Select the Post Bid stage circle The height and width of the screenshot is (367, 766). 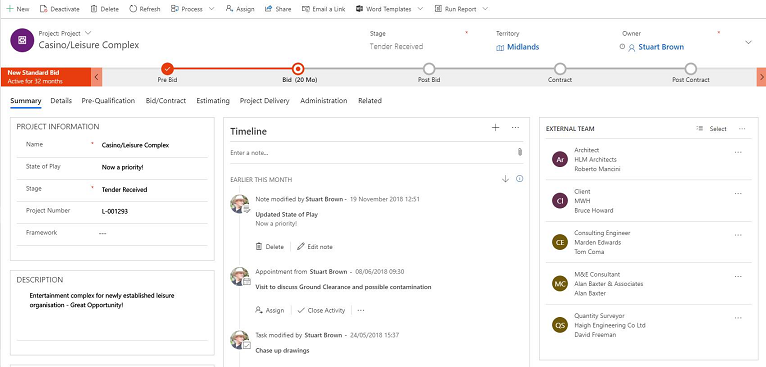coord(429,69)
